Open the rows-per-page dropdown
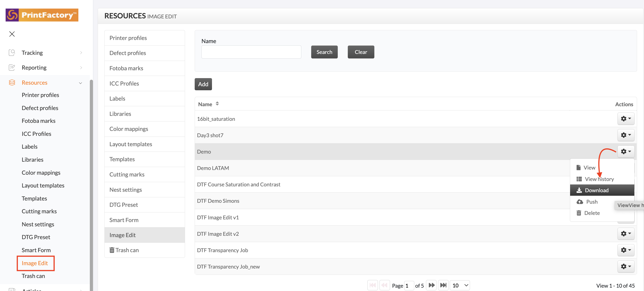The image size is (644, 291). coord(460,285)
